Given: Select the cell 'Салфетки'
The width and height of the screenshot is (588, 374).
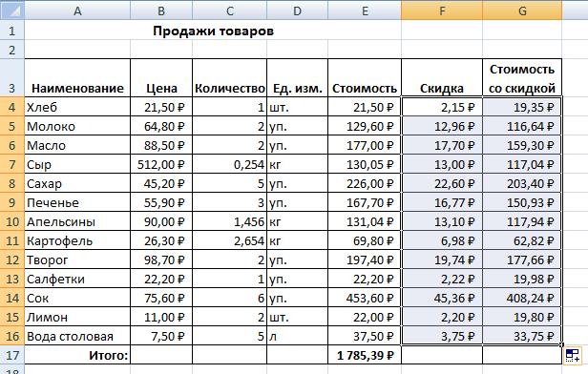Looking at the screenshot, I should pyautogui.click(x=77, y=279).
